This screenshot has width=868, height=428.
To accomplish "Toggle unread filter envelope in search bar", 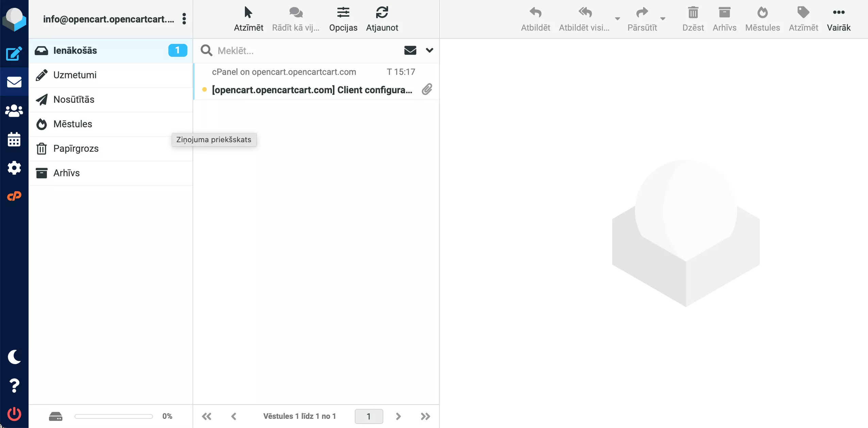I will coord(410,50).
